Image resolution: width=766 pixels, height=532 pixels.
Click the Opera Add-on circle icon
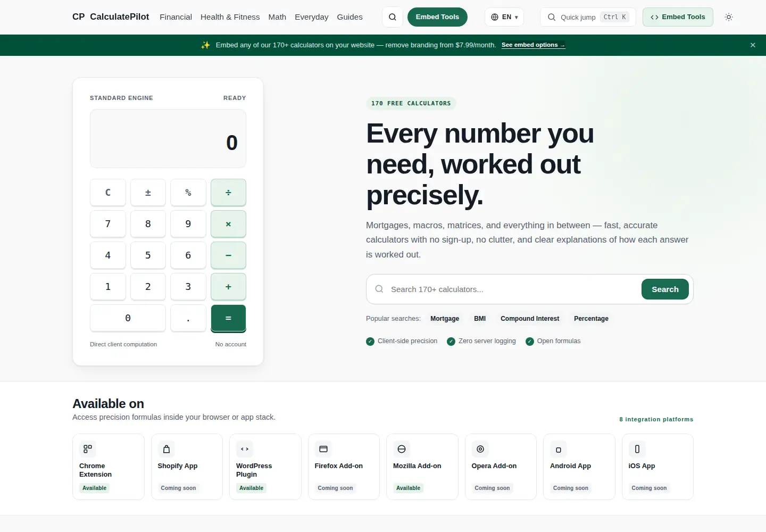point(480,449)
